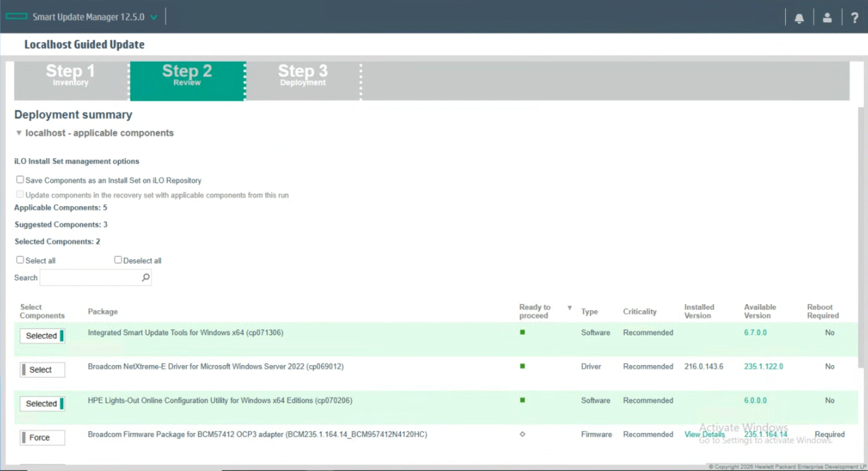Open the user account icon
Screen dimensions: 868x471
pyautogui.click(x=827, y=18)
